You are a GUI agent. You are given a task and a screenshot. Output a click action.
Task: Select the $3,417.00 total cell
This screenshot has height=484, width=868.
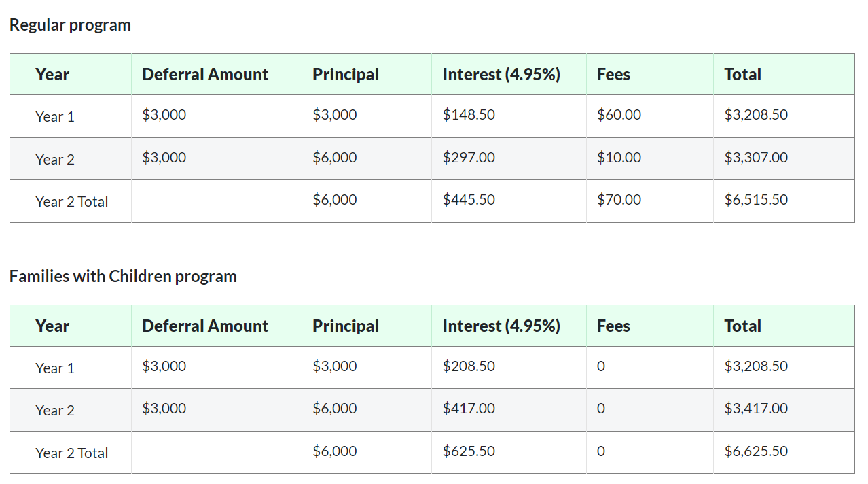click(x=756, y=409)
